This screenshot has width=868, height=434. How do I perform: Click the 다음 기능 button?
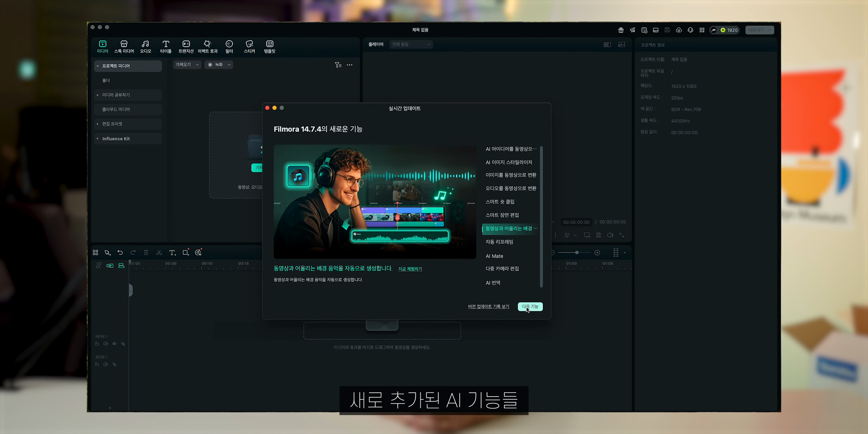530,307
